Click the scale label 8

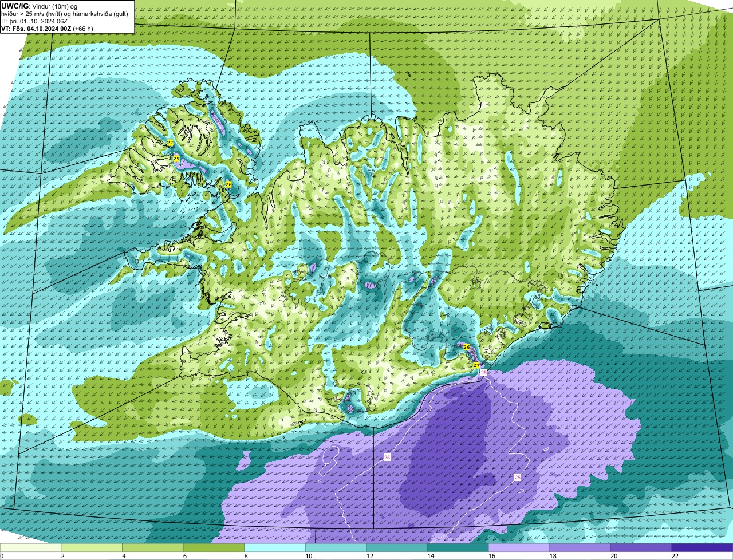pyautogui.click(x=246, y=556)
